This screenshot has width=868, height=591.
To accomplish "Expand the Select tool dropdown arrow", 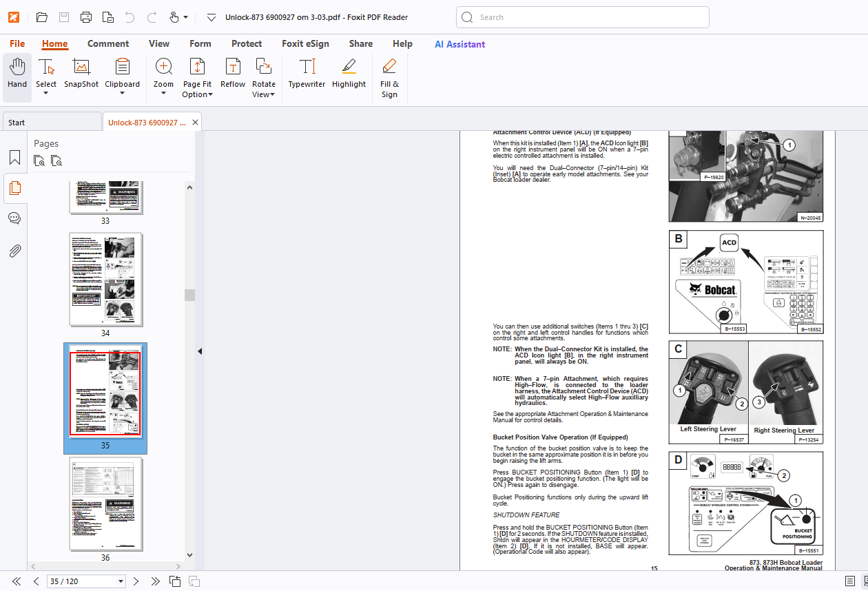I will pos(46,94).
